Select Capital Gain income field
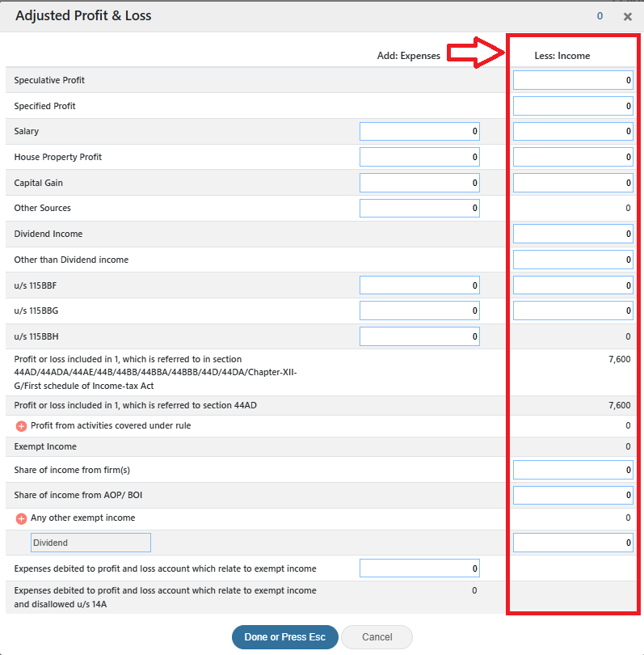 point(573,183)
